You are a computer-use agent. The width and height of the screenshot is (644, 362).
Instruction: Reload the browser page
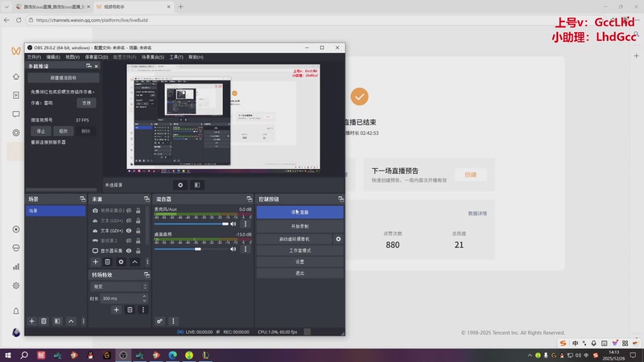[19, 19]
